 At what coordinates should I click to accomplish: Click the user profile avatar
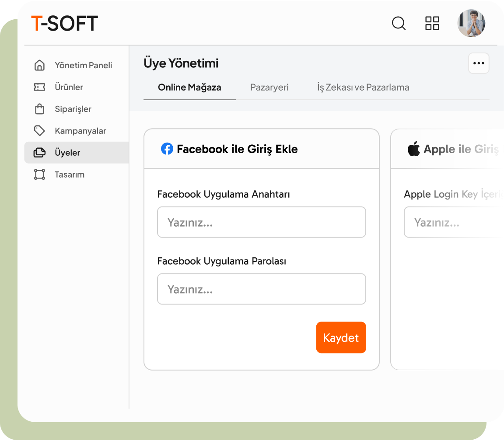(471, 23)
